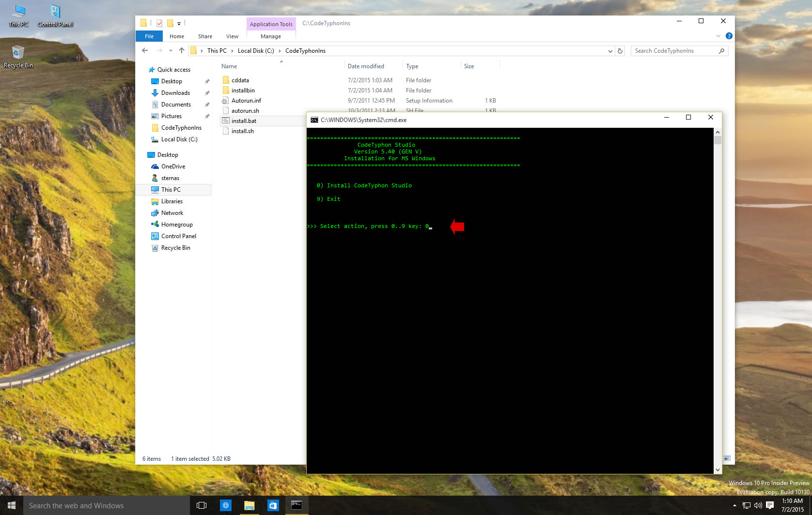Select Autorun.inf file
This screenshot has width=812, height=515.
(x=246, y=101)
